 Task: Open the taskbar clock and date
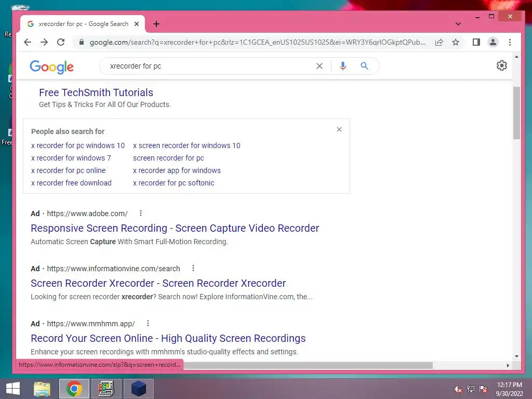click(x=510, y=389)
